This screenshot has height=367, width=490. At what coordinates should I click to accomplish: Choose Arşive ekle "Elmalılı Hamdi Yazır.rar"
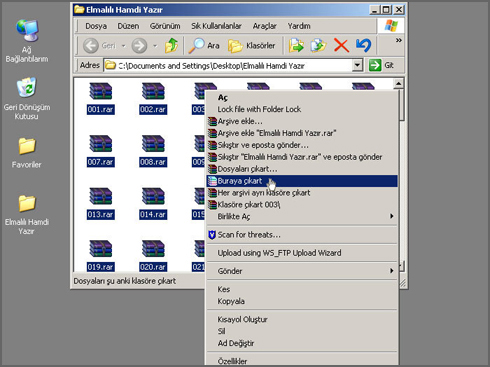coord(302,133)
